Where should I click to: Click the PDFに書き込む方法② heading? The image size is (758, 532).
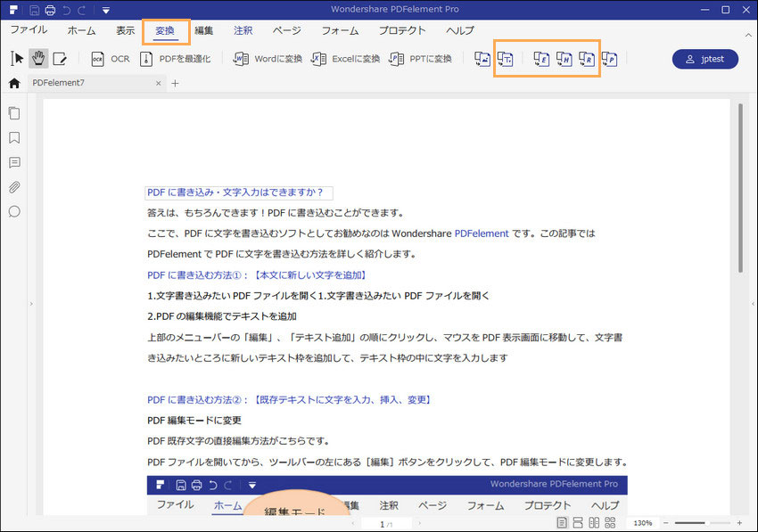tap(290, 399)
